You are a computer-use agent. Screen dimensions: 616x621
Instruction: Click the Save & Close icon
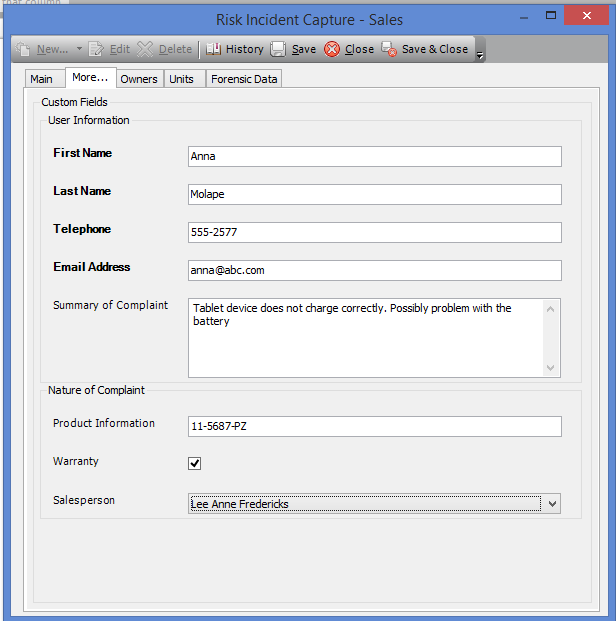point(389,49)
